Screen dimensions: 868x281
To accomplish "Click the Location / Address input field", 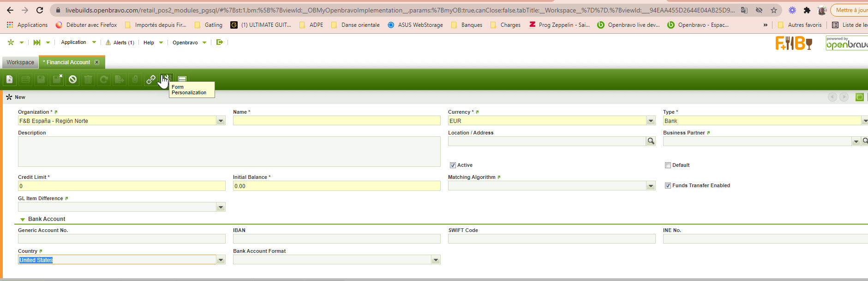I will pos(547,141).
